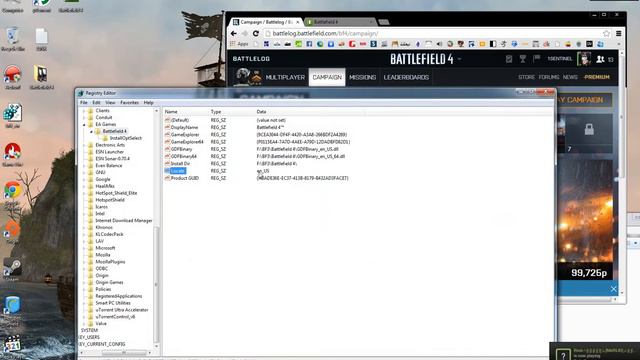Click the string icon of the DisplayName value
Image resolution: width=640 pixels, height=360 pixels.
tap(167, 127)
